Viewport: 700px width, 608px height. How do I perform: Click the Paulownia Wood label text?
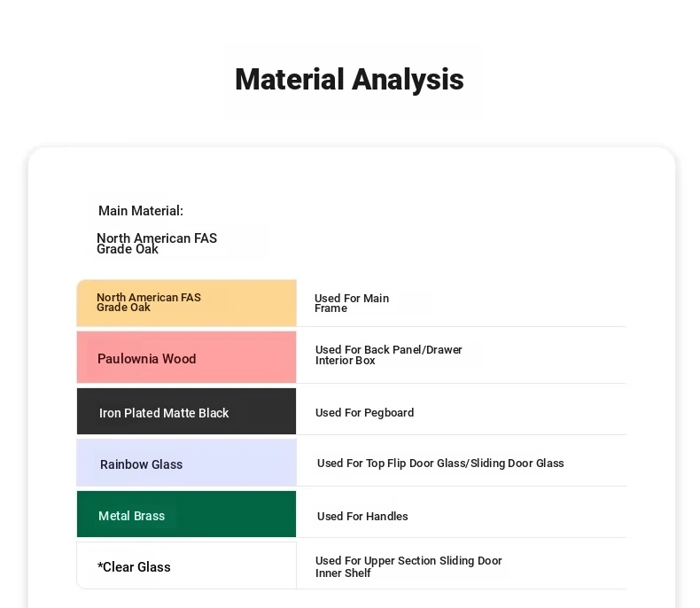[x=147, y=359]
